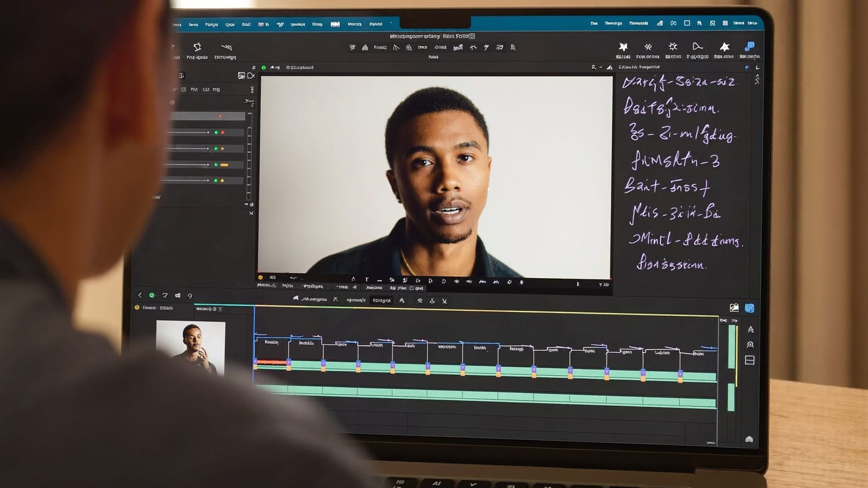Viewport: 868px width, 488px height.
Task: Select the T text tool under the preview
Action: 367,280
